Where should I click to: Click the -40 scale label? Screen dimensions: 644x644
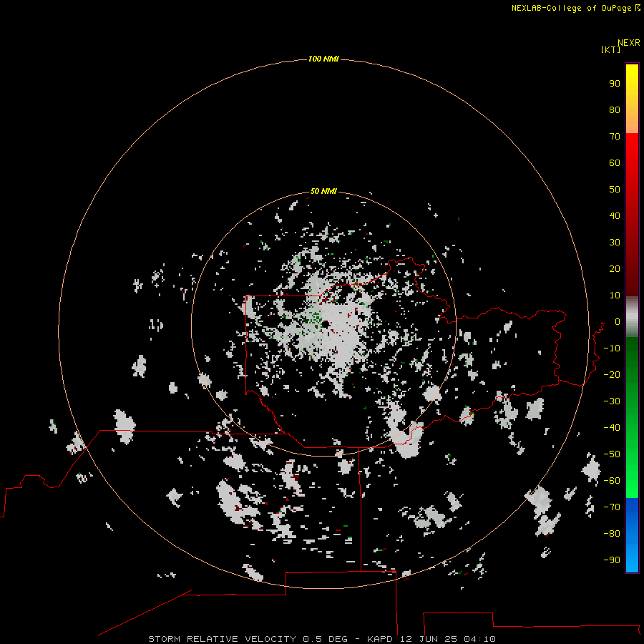click(612, 428)
